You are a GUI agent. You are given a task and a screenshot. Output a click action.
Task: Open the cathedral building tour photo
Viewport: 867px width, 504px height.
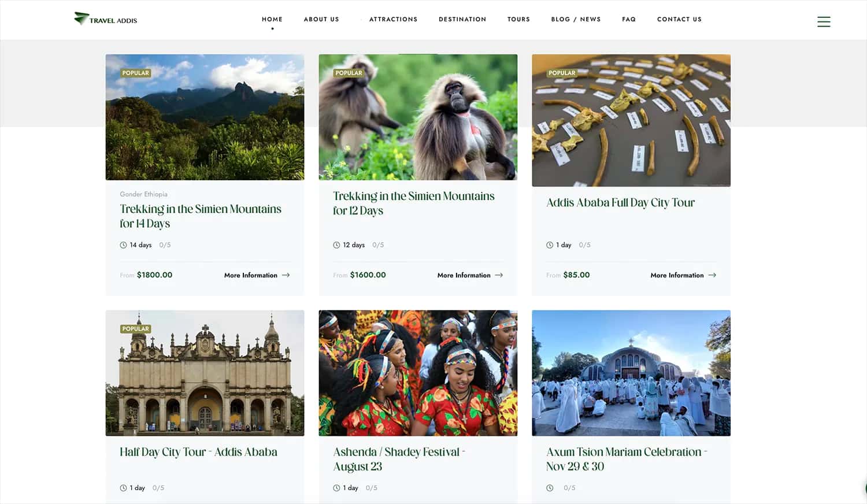205,373
